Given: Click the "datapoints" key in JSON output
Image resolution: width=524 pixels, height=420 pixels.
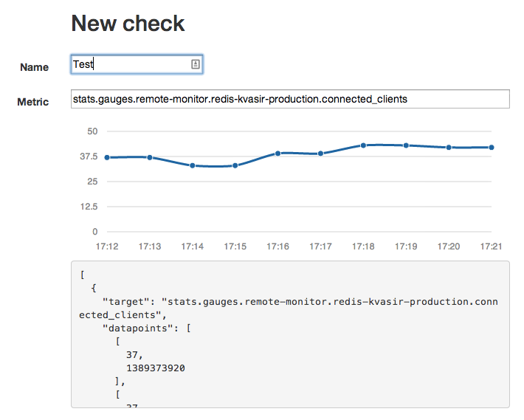Looking at the screenshot, I should coord(137,328).
